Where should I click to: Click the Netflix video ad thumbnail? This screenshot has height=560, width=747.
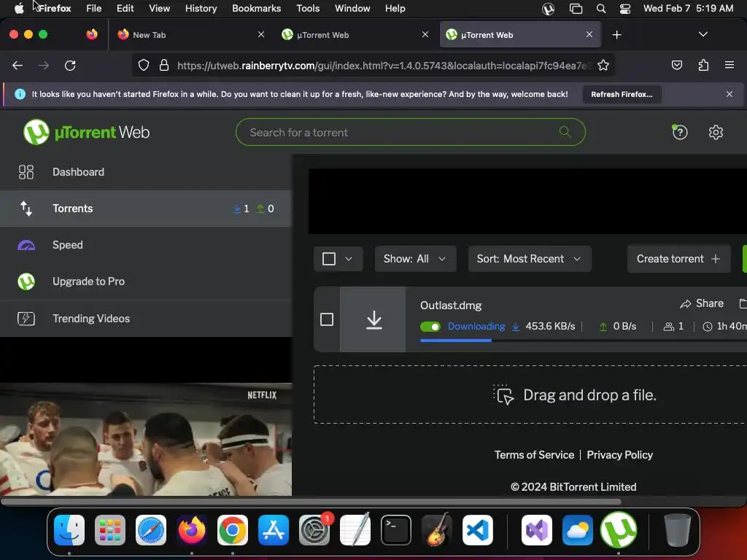pos(146,439)
